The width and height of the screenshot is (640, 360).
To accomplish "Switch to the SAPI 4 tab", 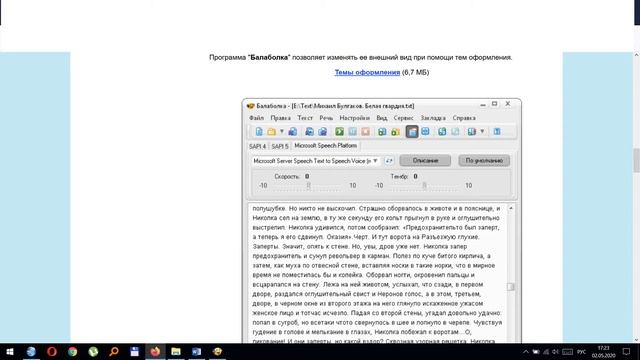I will 257,146.
